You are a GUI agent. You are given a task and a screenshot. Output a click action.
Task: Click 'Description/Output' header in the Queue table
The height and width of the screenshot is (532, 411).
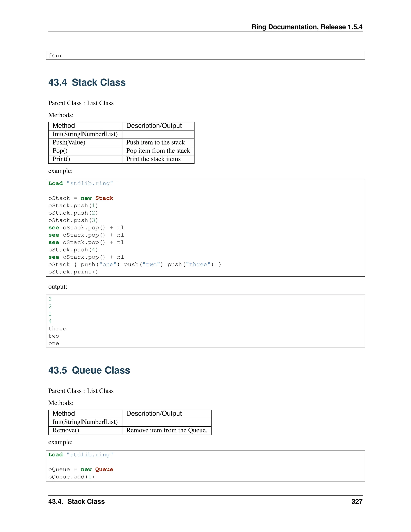click(154, 413)
